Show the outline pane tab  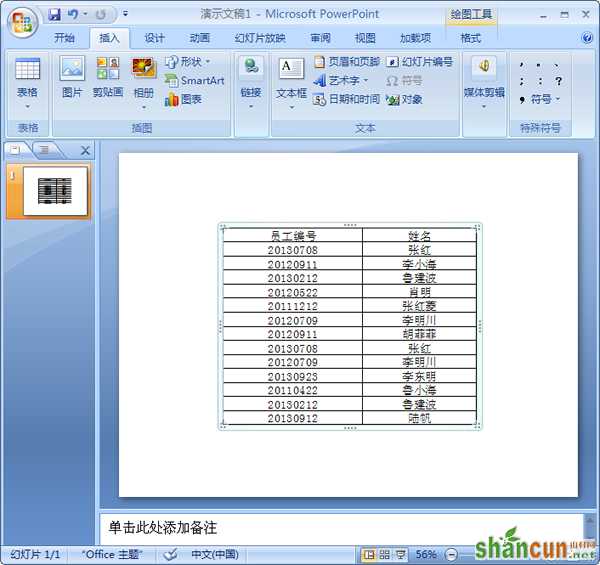[45, 150]
